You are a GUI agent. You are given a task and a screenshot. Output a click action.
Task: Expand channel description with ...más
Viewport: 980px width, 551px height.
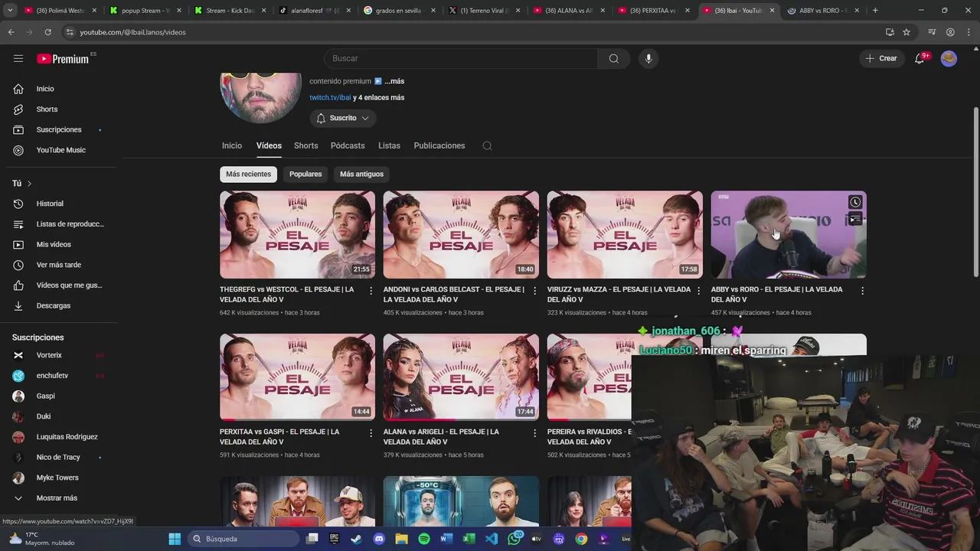394,81
